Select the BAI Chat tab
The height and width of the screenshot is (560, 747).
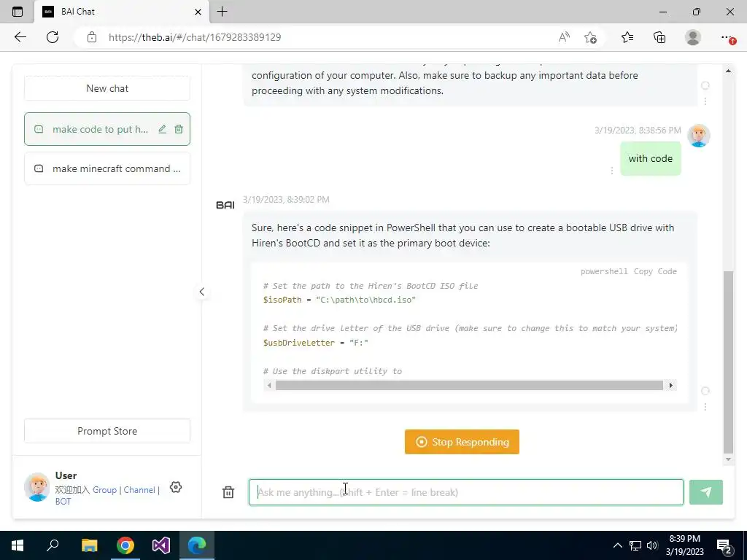point(122,12)
